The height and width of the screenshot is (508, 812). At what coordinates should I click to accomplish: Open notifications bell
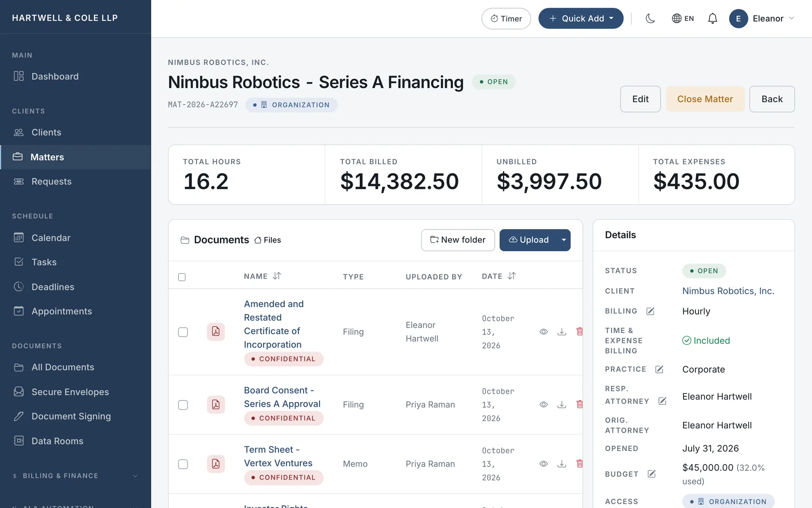click(713, 18)
